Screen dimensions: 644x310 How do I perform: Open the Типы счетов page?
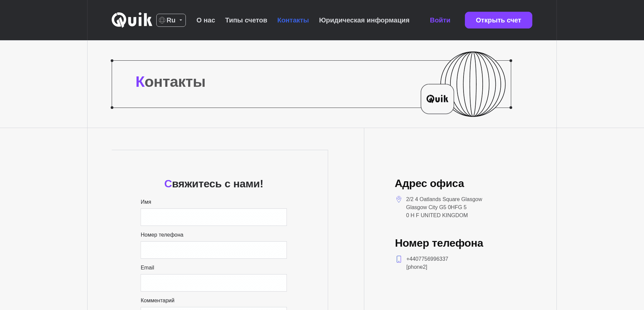point(246,20)
